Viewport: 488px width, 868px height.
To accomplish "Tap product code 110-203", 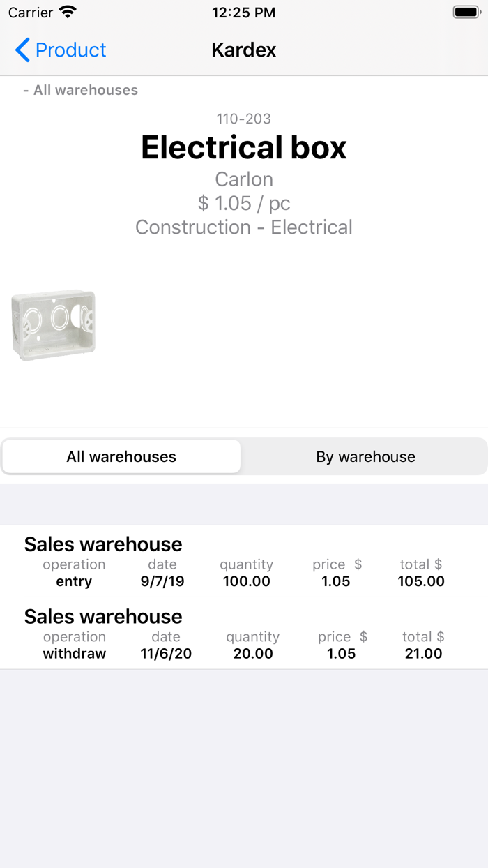I will point(244,119).
